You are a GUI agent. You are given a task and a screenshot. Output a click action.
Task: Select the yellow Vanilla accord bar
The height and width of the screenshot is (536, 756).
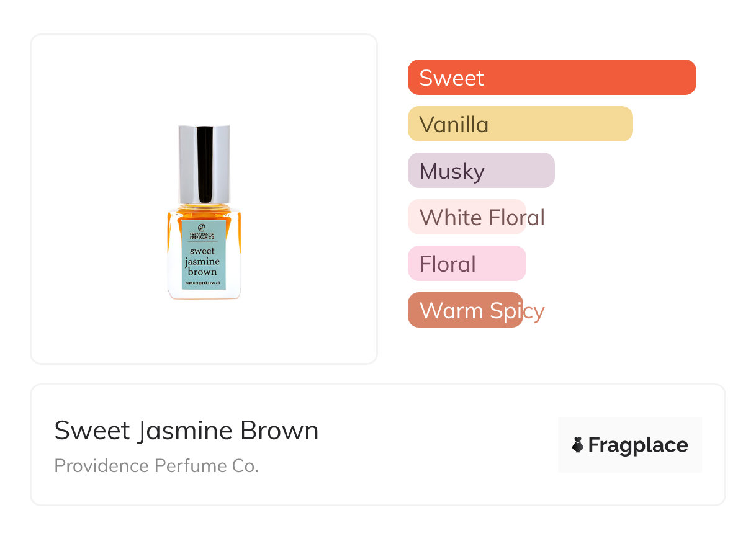[520, 124]
